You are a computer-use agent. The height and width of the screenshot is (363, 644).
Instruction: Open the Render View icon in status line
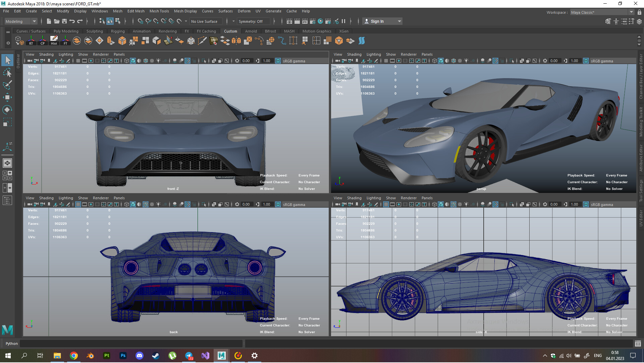click(289, 21)
